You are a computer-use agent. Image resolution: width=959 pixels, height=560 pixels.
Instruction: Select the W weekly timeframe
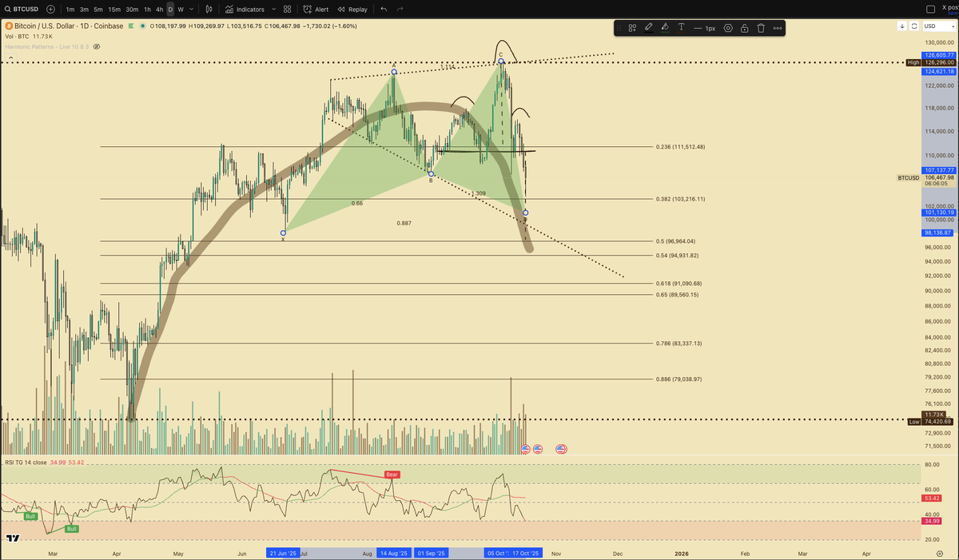tap(181, 10)
